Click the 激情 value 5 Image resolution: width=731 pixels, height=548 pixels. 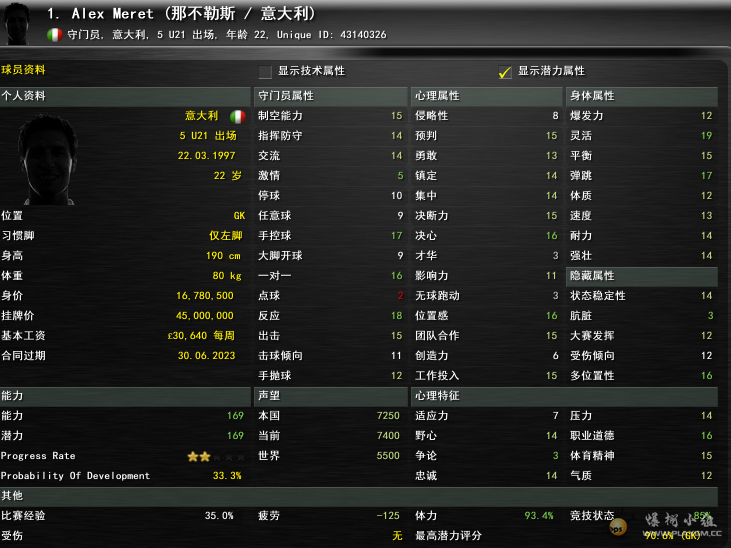[400, 176]
